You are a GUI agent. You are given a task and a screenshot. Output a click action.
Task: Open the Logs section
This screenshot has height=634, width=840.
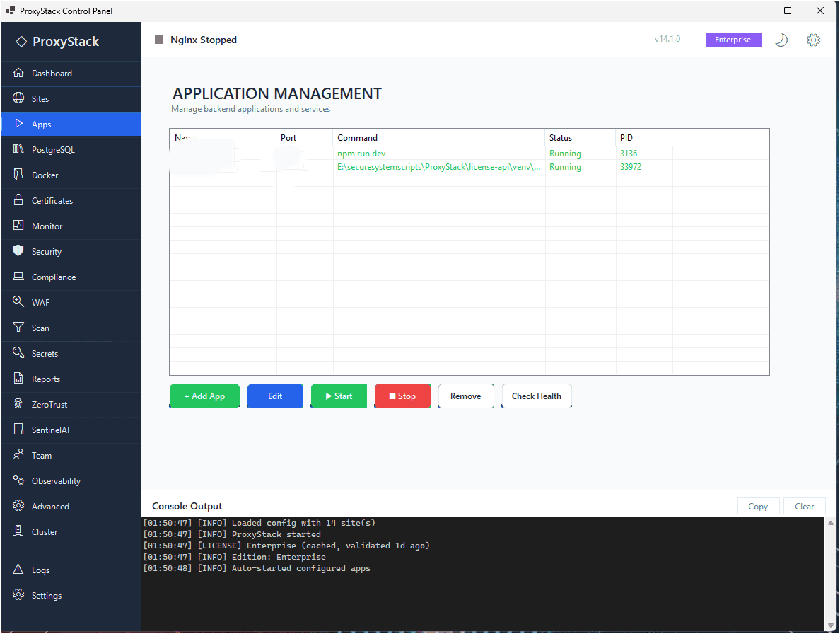(x=41, y=570)
